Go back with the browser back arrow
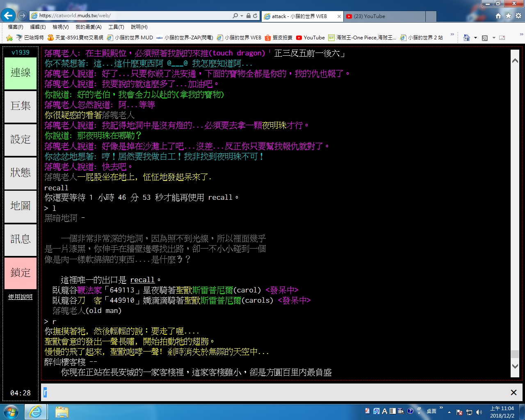This screenshot has width=525, height=420. click(x=8, y=16)
